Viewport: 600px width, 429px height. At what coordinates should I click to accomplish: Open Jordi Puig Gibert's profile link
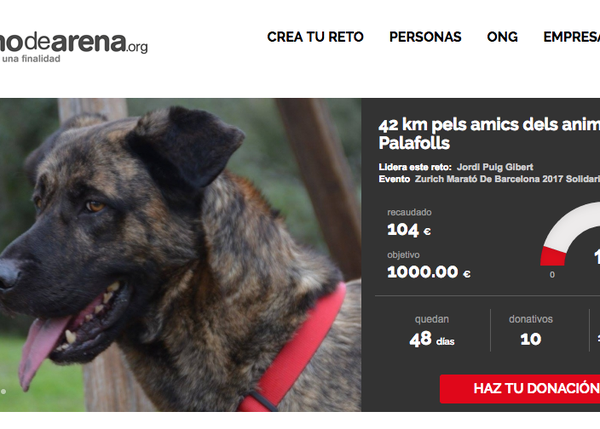click(x=495, y=167)
